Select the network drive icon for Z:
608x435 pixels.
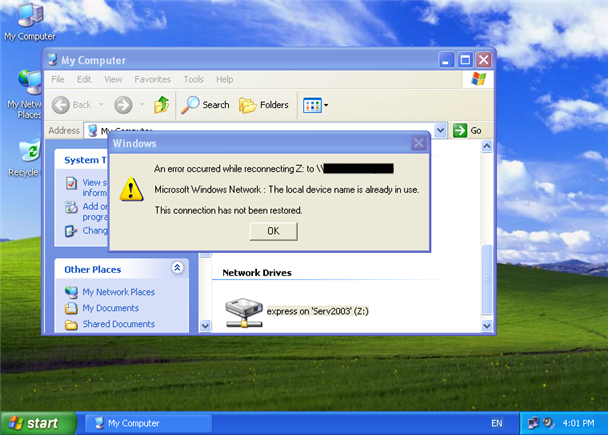point(244,312)
